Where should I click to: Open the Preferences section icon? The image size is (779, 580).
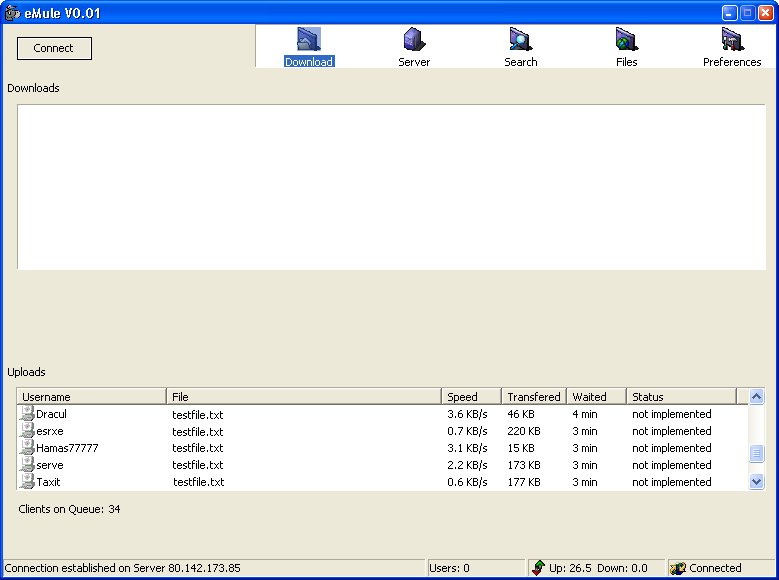(x=732, y=39)
